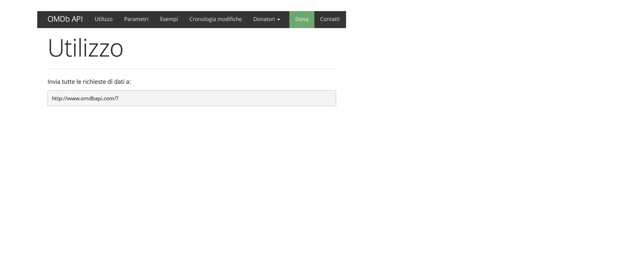
Task: Click the word 'API' in the navbar brand
Action: [77, 19]
